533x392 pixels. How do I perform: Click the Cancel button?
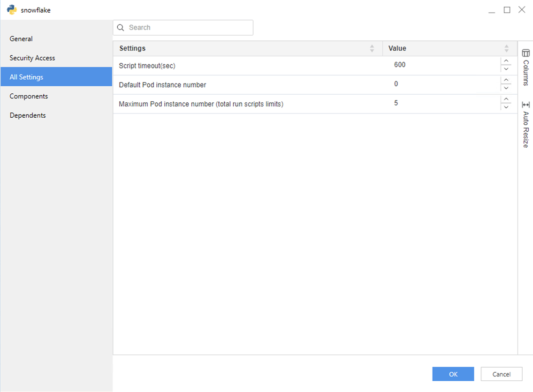pyautogui.click(x=502, y=374)
